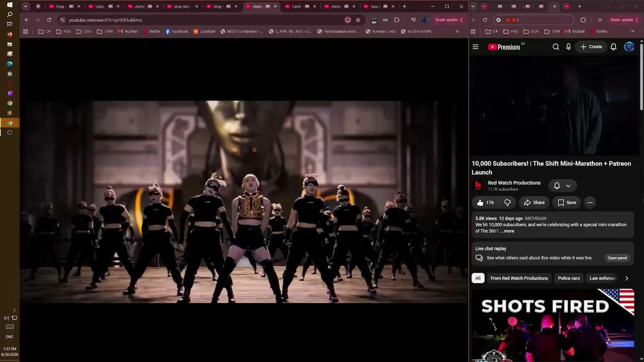
Task: Open tab search dropdown in right browser window
Action: (473, 7)
